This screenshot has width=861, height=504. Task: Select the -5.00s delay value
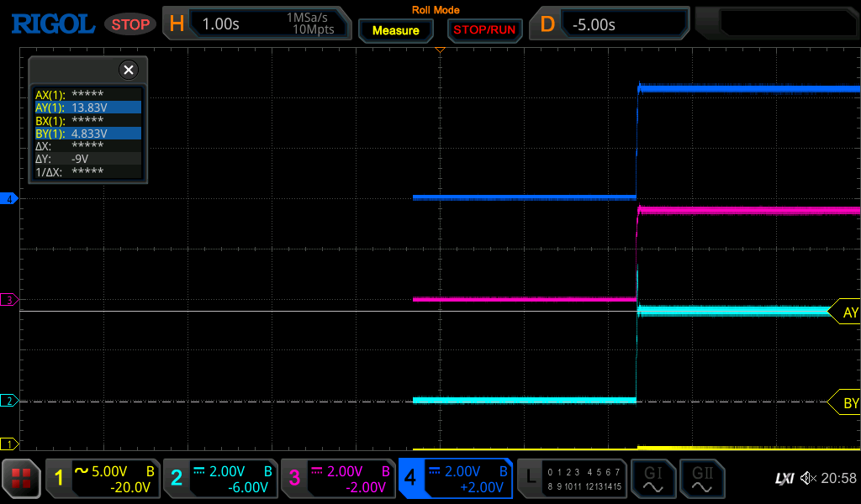click(x=594, y=24)
